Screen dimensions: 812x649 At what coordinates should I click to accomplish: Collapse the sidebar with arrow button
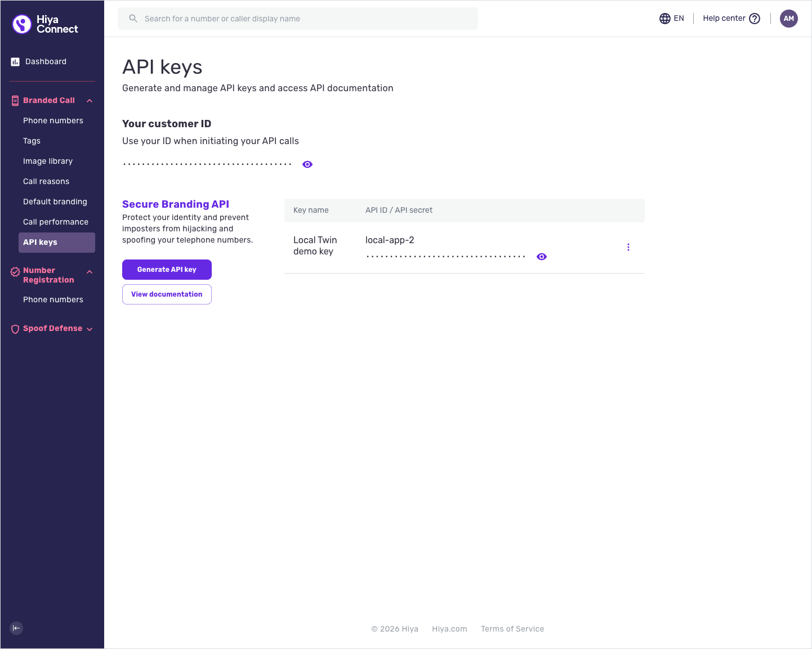click(16, 628)
